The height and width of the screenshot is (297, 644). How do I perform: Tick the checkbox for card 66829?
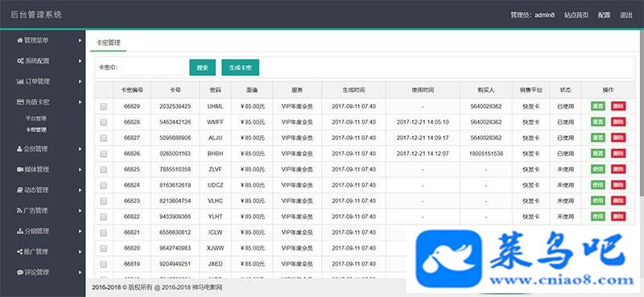pos(104,106)
